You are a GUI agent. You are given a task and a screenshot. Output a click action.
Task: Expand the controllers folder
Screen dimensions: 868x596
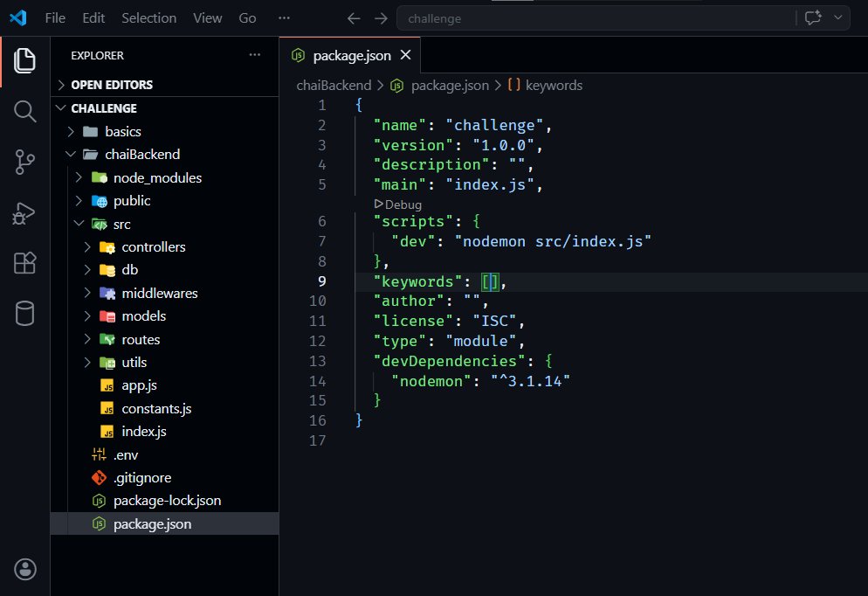click(x=164, y=247)
